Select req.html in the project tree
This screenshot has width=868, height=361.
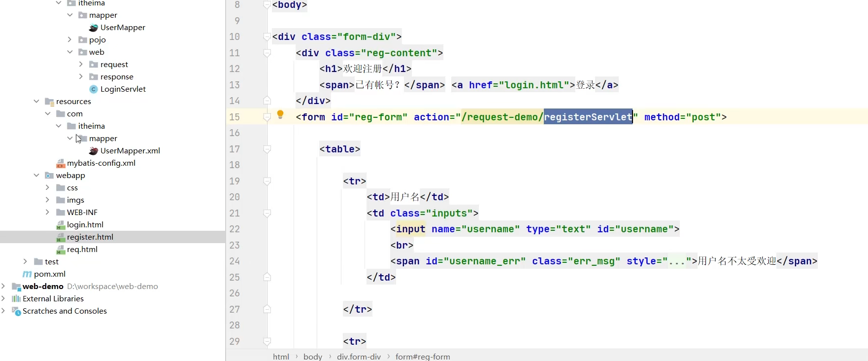[82, 250]
